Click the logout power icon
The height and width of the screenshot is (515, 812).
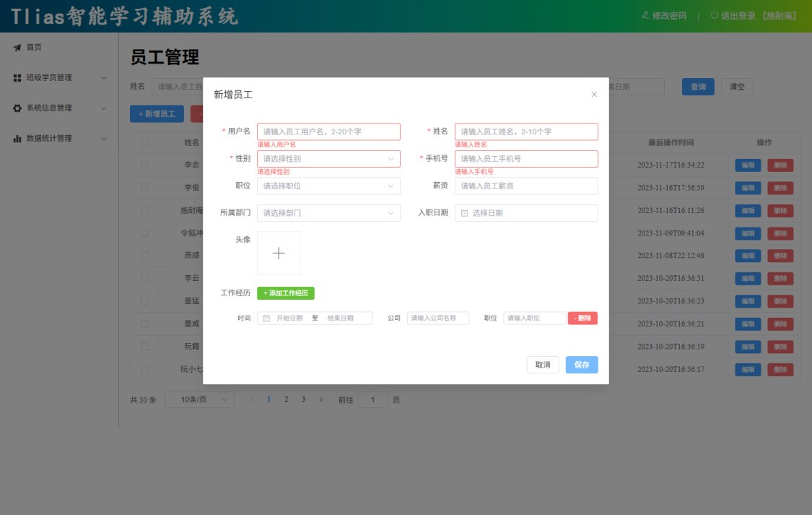coord(714,16)
